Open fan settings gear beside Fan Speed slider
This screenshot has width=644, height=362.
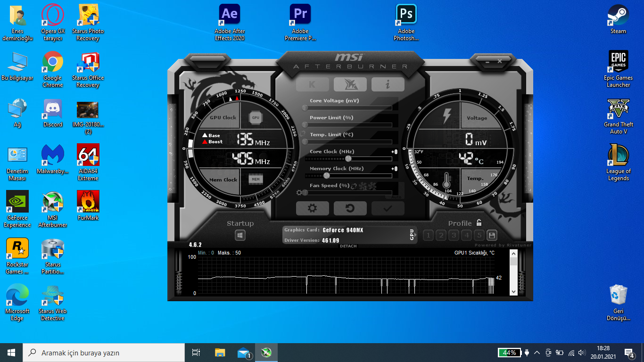299,192
